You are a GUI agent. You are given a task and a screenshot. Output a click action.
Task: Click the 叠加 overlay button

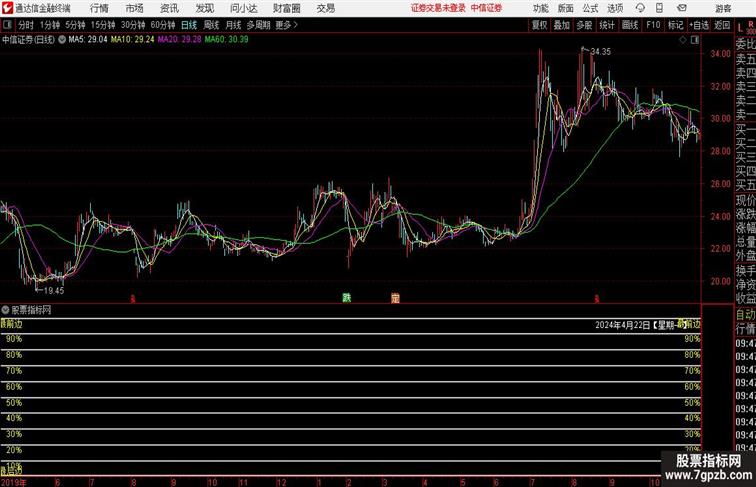[562, 25]
